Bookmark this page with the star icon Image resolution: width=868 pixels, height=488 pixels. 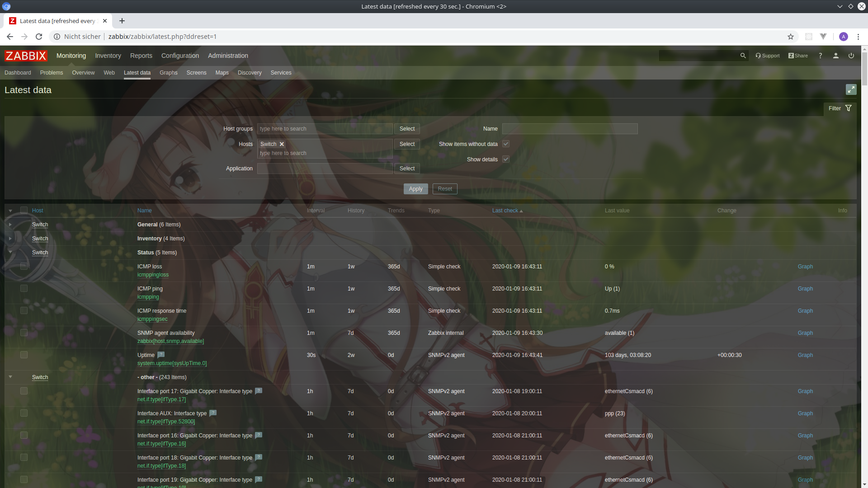(x=790, y=37)
